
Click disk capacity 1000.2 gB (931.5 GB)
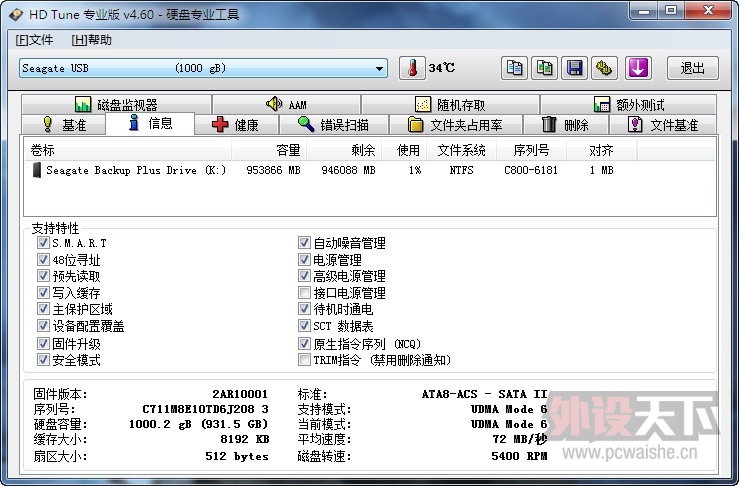(x=198, y=424)
